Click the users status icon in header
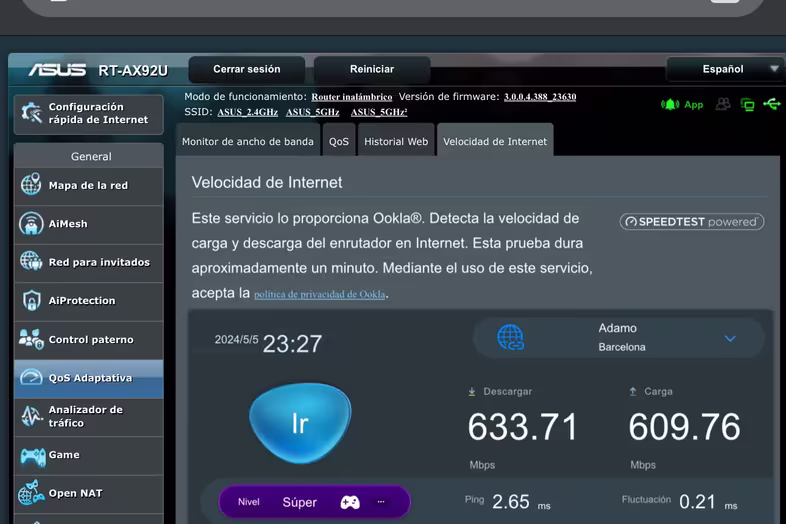Image resolution: width=786 pixels, height=524 pixels. pyautogui.click(x=723, y=104)
